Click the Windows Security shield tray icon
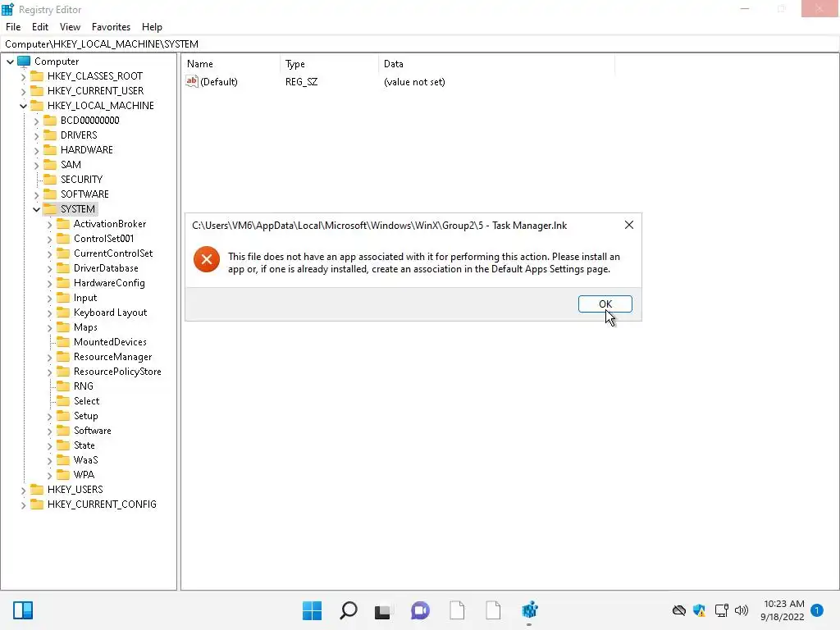This screenshot has height=630, width=840. tap(699, 610)
